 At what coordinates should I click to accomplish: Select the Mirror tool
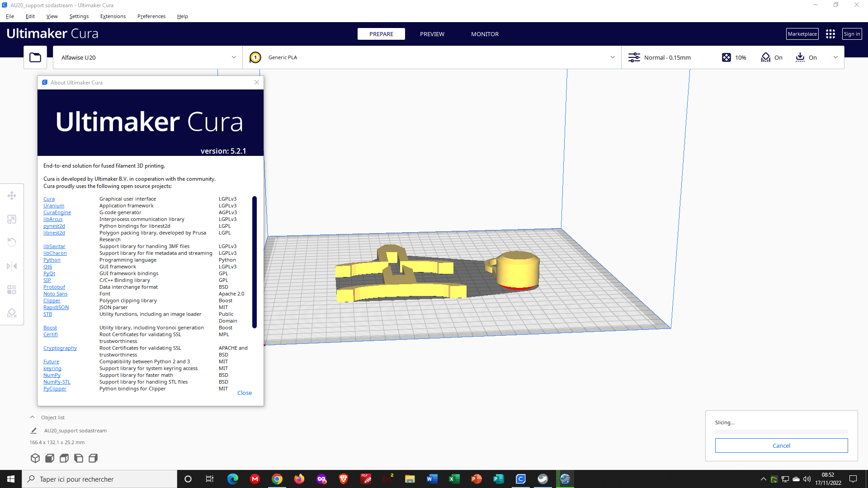tap(11, 266)
